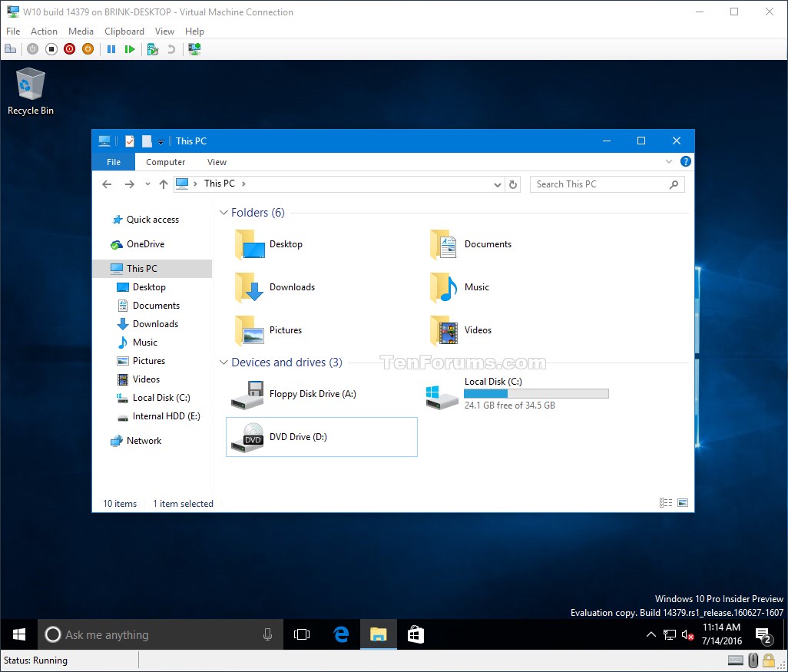This screenshot has height=672, width=788.
Task: Click the Explorer help question mark icon
Action: 686,161
